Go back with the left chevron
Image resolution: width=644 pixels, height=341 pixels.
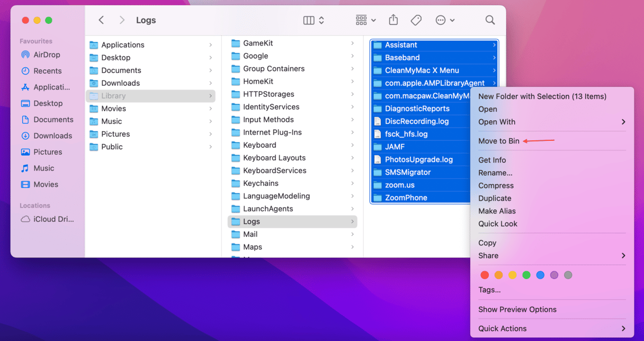101,20
